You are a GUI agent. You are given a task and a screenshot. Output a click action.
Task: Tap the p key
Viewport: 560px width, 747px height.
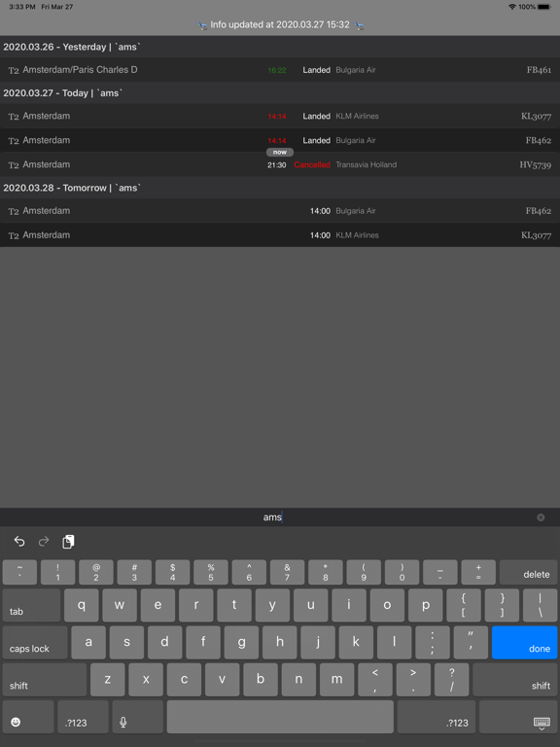(426, 605)
